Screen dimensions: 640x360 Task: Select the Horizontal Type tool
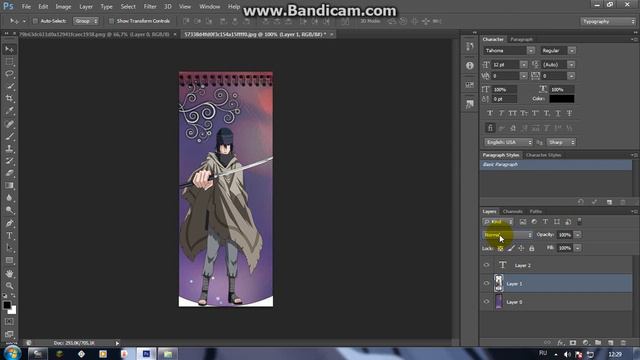point(9,236)
